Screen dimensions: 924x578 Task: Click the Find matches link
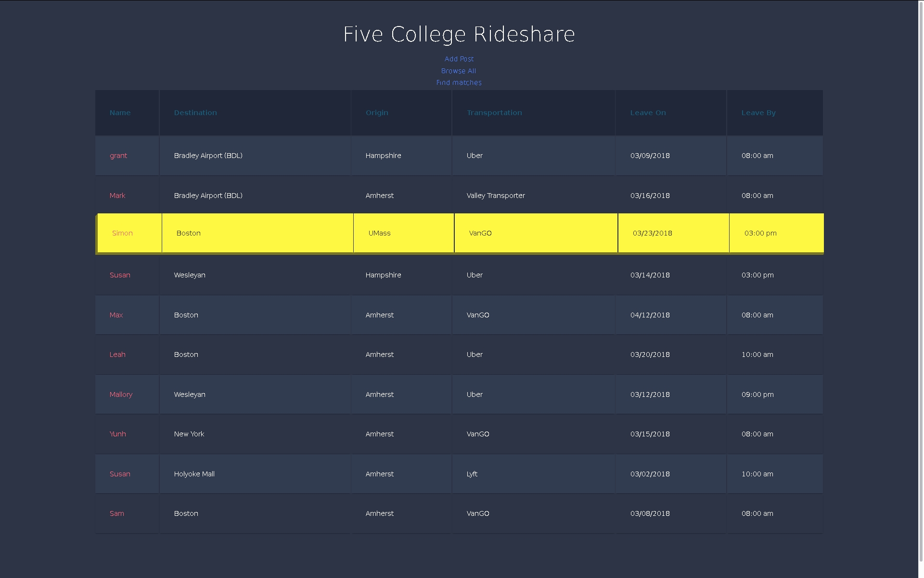pos(459,82)
